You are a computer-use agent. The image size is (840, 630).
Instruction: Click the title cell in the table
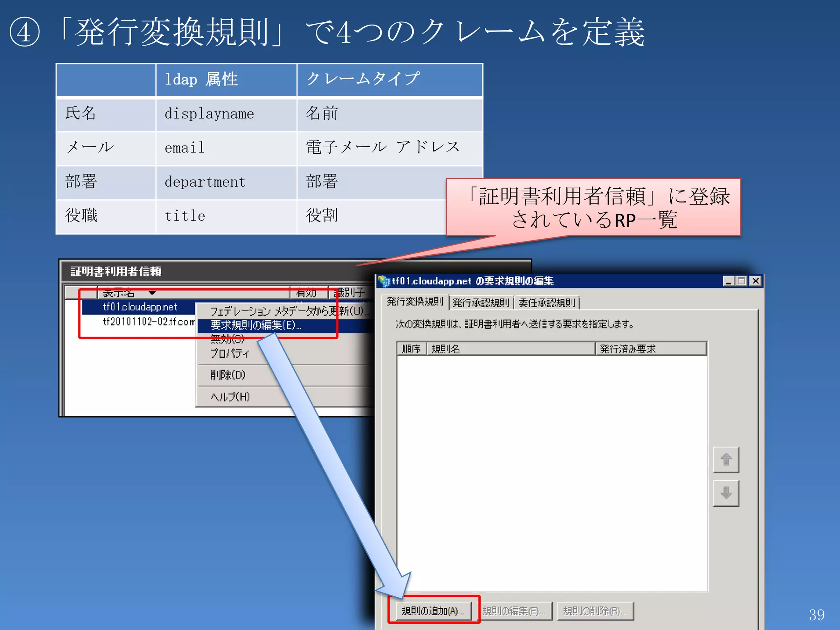[226, 216]
